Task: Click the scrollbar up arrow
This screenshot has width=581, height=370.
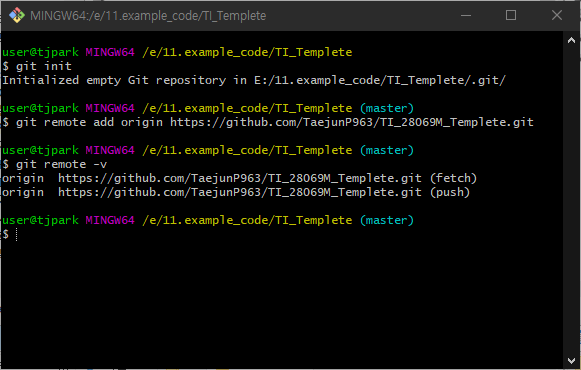Action: (x=571, y=40)
